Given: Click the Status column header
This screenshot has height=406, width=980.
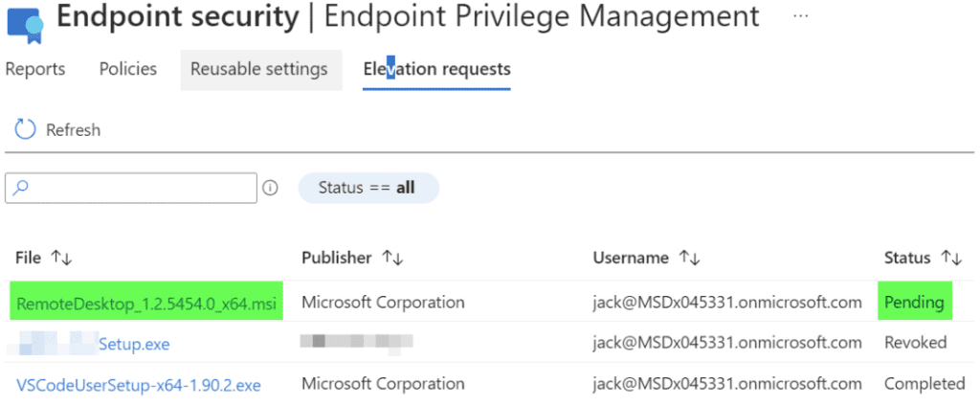Looking at the screenshot, I should pos(907,258).
